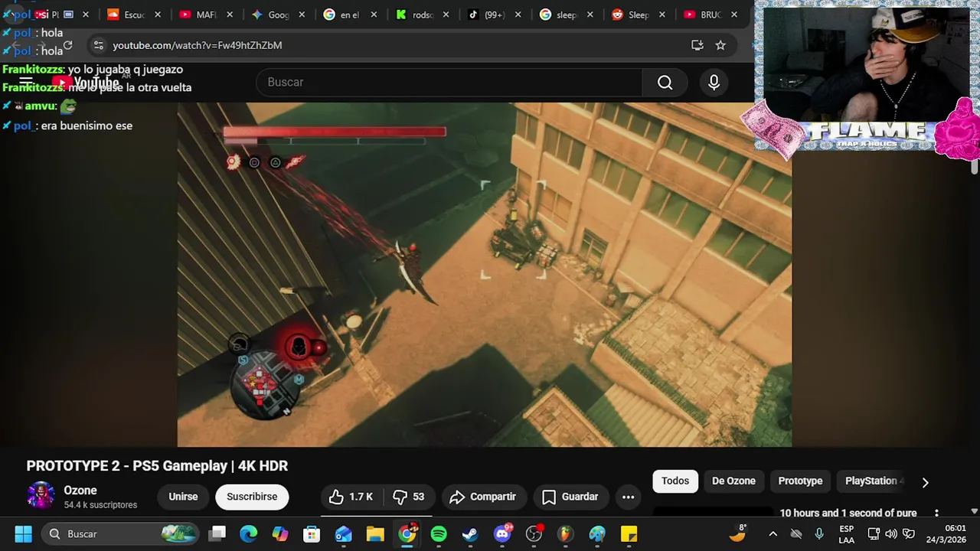Open Microsoft Store from taskbar
980x551 pixels.
click(312, 533)
